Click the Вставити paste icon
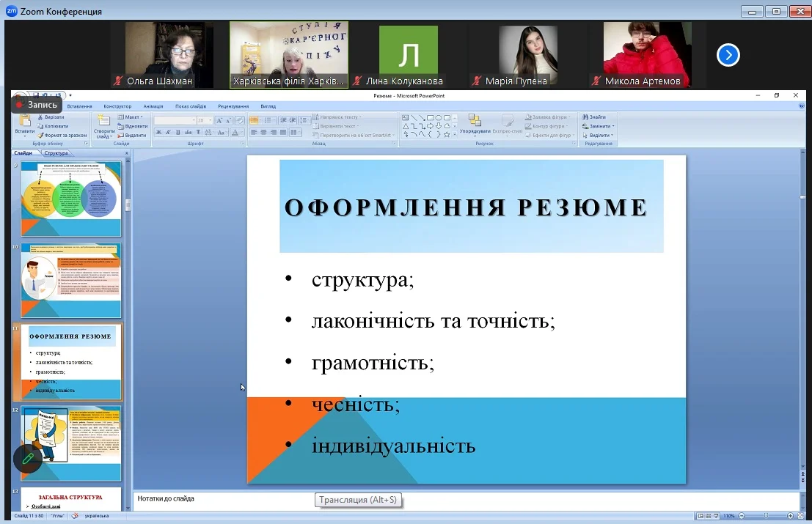Screen dimensions: 812x524 [x=24, y=125]
